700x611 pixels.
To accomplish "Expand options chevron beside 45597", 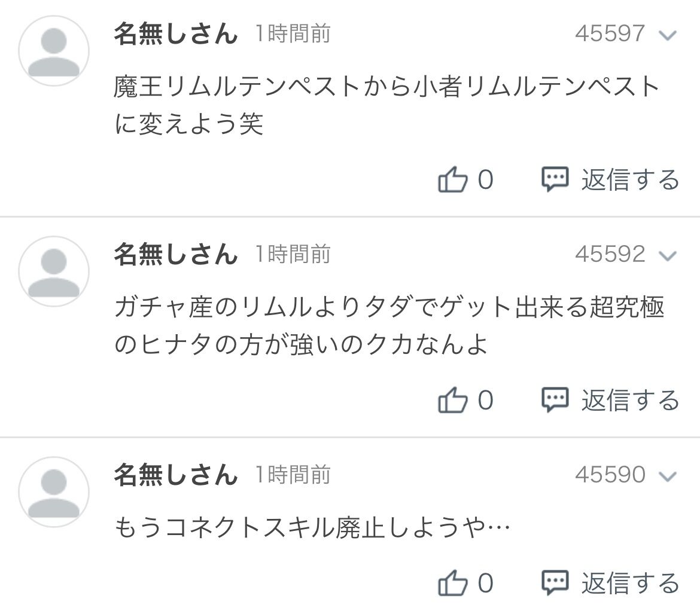I will coord(668,35).
